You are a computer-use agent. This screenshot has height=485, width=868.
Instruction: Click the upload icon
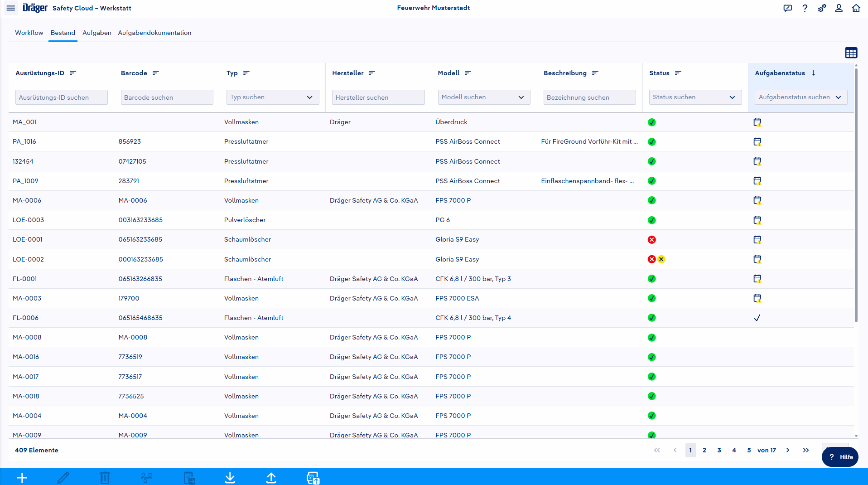pos(271,478)
